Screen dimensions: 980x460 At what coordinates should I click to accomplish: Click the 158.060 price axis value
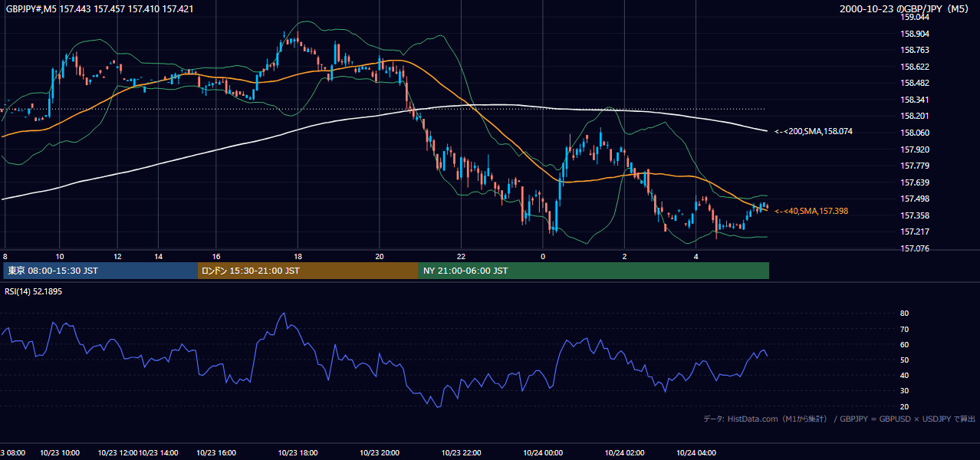click(x=914, y=133)
